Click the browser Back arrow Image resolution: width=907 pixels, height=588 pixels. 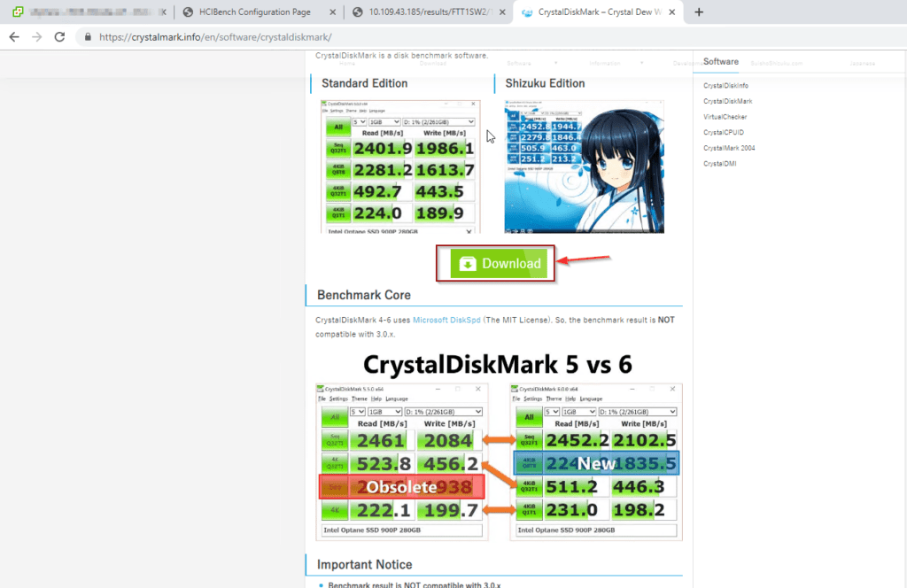coord(15,37)
